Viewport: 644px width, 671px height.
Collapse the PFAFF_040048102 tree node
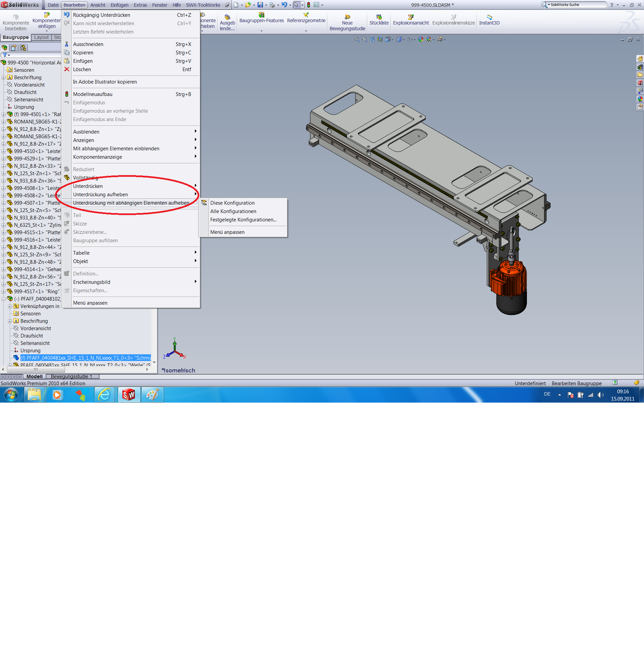(3, 299)
